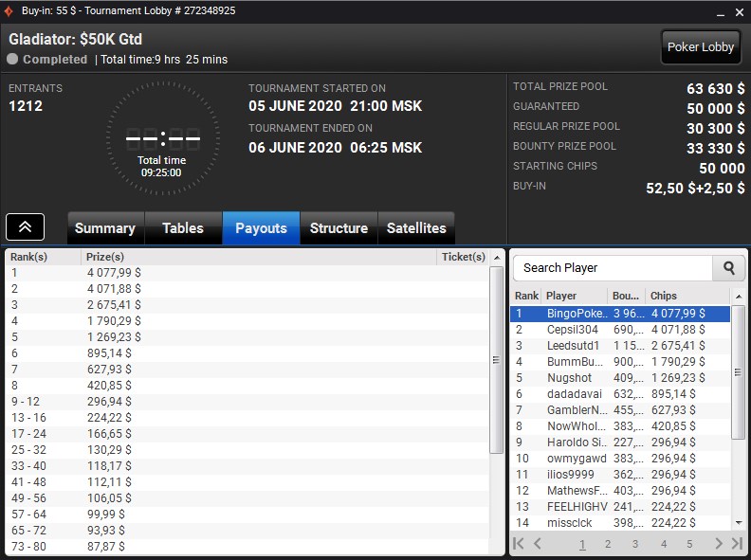Click the partypoker logo in title bar

(9, 10)
